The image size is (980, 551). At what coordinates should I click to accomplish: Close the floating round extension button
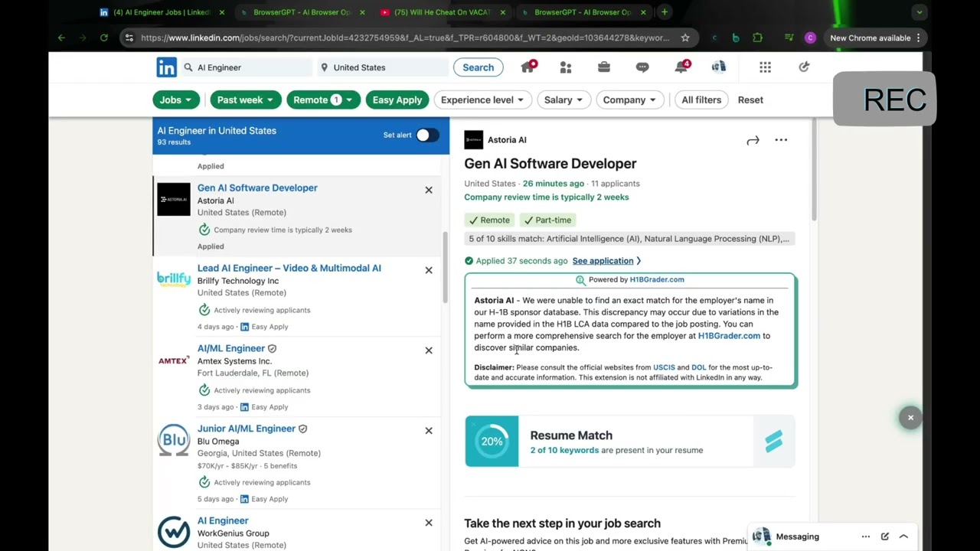pyautogui.click(x=910, y=418)
